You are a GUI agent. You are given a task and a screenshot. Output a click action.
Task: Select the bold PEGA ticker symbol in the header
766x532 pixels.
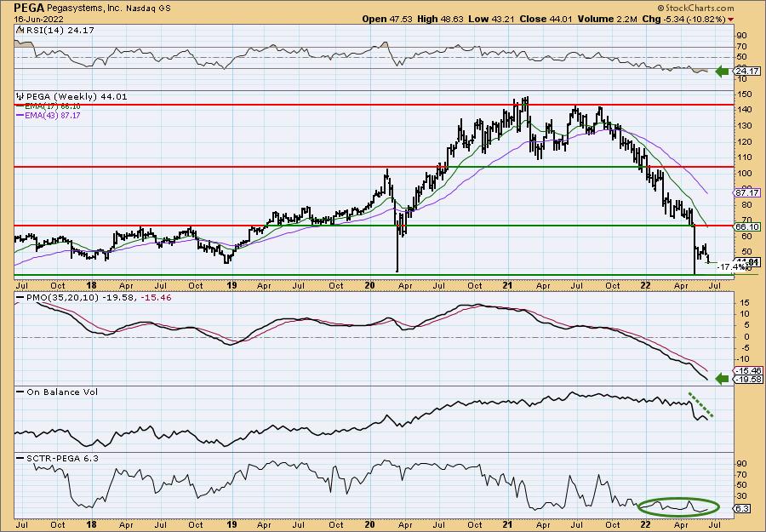tap(30, 8)
